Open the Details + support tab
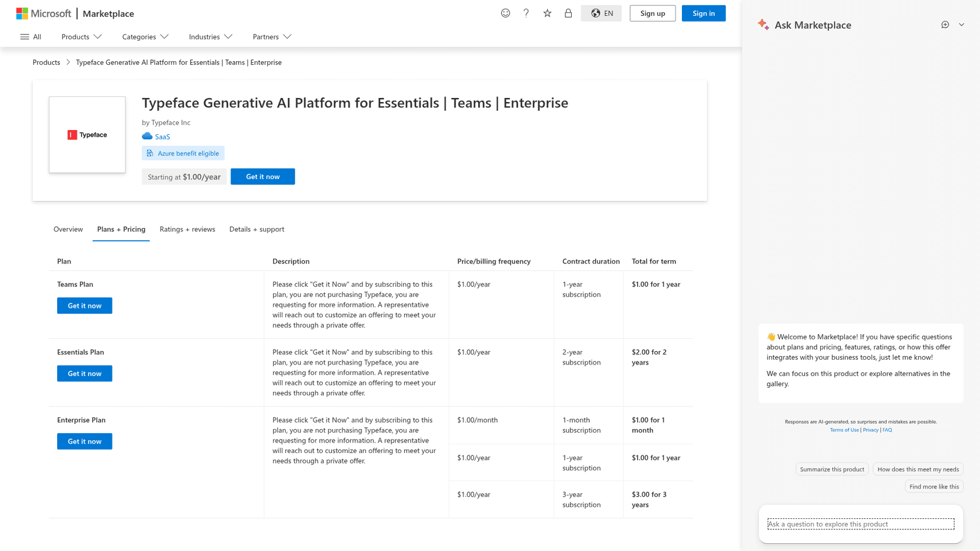 point(257,229)
